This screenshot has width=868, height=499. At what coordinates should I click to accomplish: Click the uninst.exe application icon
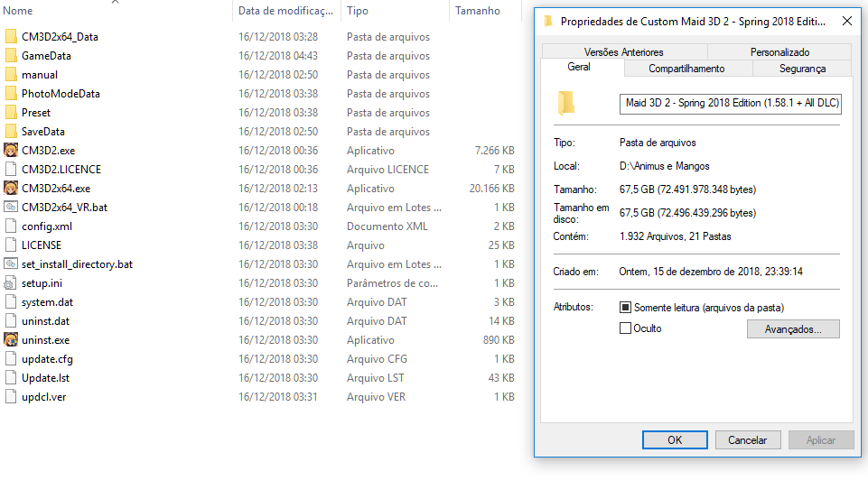(11, 339)
